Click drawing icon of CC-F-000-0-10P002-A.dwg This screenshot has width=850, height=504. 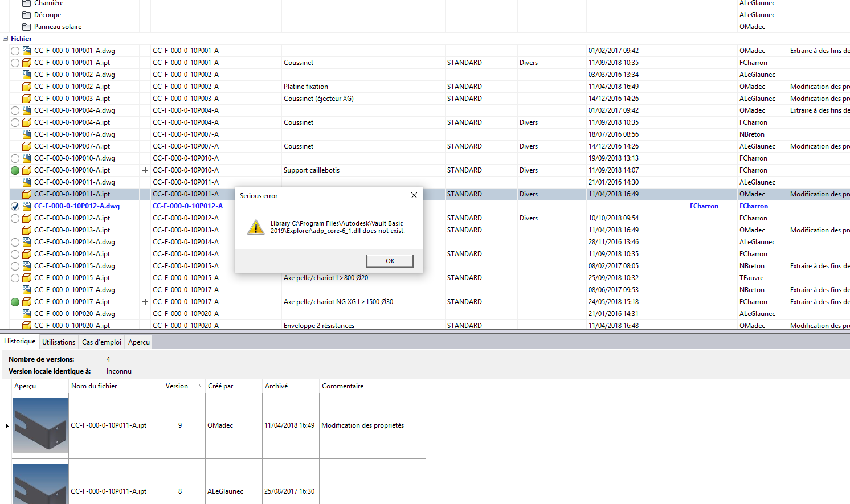(27, 75)
